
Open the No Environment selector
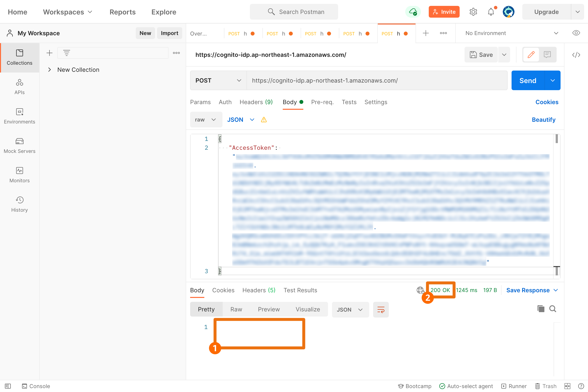[511, 33]
